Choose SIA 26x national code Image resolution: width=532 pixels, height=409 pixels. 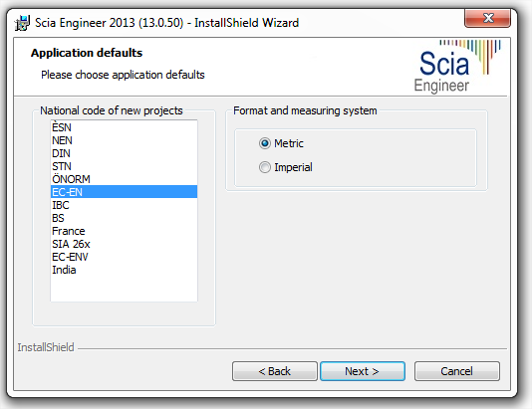coord(124,244)
